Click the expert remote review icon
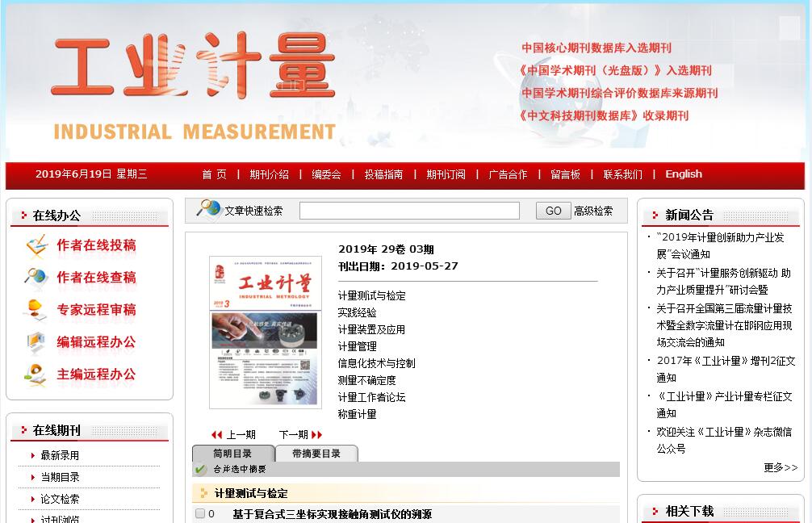 tap(36, 310)
